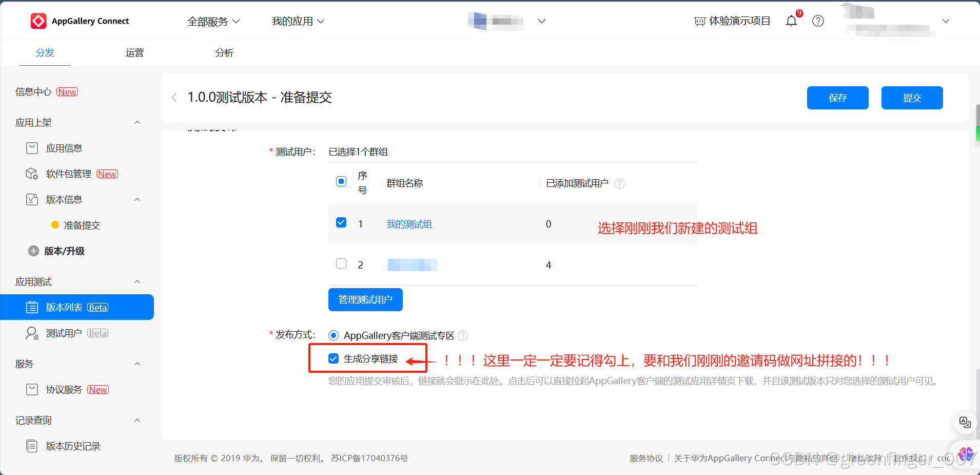Click the colorful assistant icon at bottom right
This screenshot has height=475, width=980.
tap(966, 454)
